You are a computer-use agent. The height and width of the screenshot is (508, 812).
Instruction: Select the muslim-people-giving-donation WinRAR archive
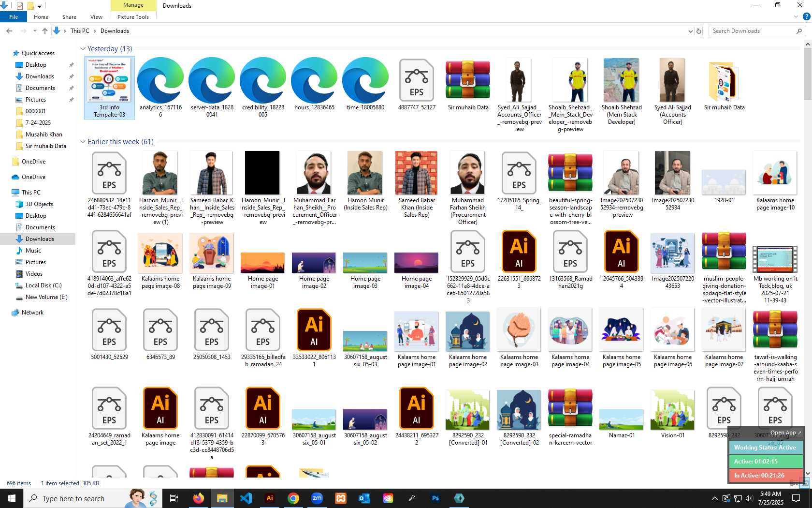(724, 252)
